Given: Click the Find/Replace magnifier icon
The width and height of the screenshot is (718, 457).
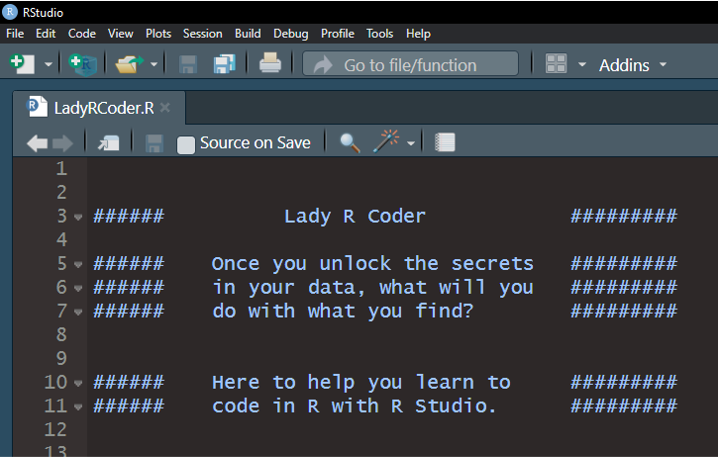Looking at the screenshot, I should pos(350,143).
